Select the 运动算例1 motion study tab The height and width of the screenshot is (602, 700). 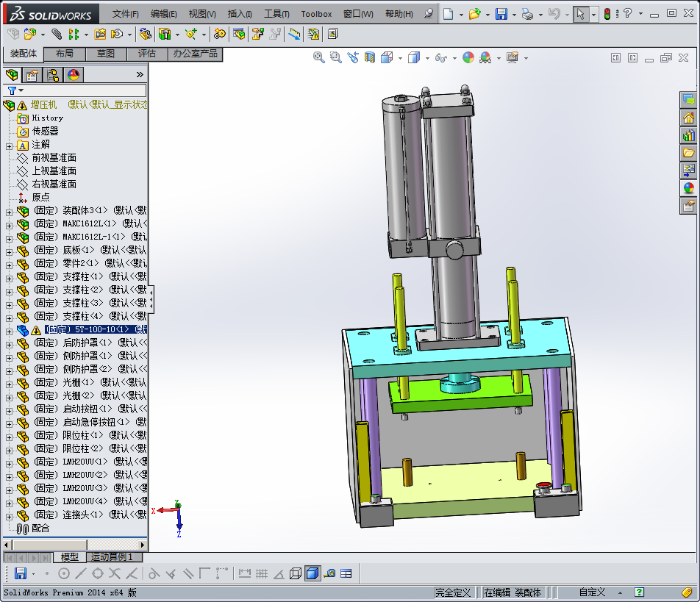click(x=112, y=557)
